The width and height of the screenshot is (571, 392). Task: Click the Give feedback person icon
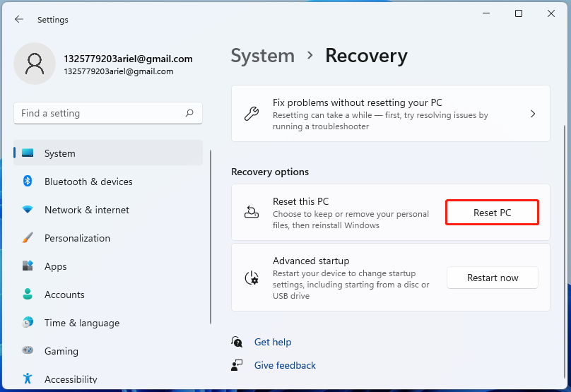237,365
